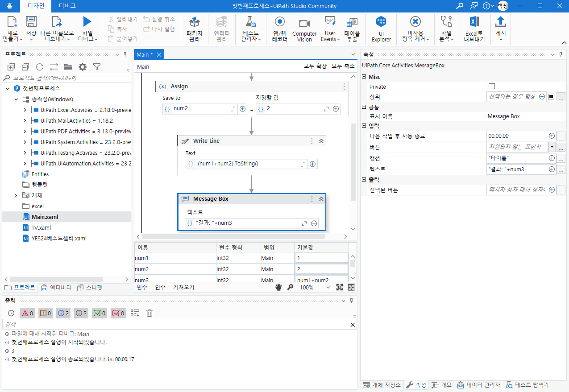Toggle blue info filter showing 2
This screenshot has width=569, height=392.
point(63,313)
